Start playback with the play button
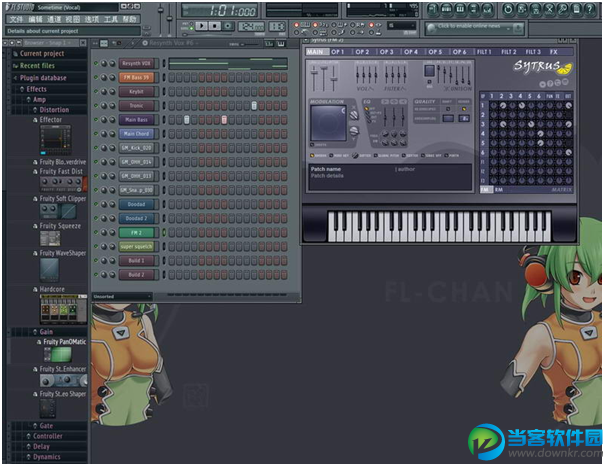 [x=201, y=26]
